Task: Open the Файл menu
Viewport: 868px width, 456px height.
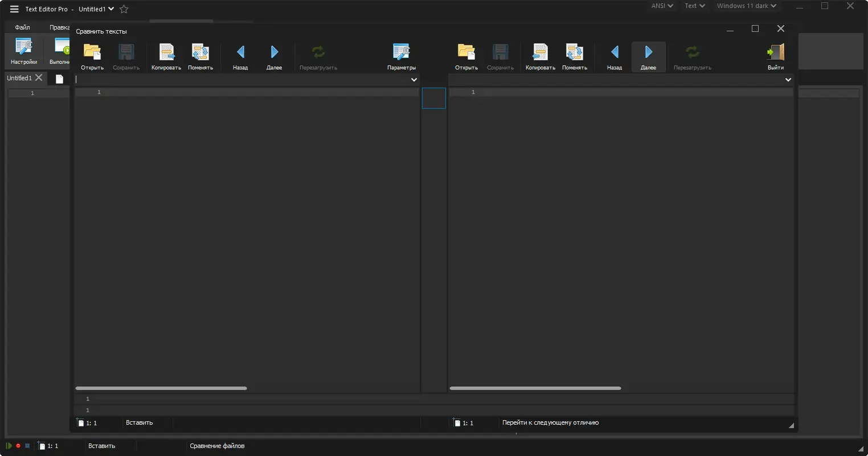Action: pyautogui.click(x=22, y=27)
